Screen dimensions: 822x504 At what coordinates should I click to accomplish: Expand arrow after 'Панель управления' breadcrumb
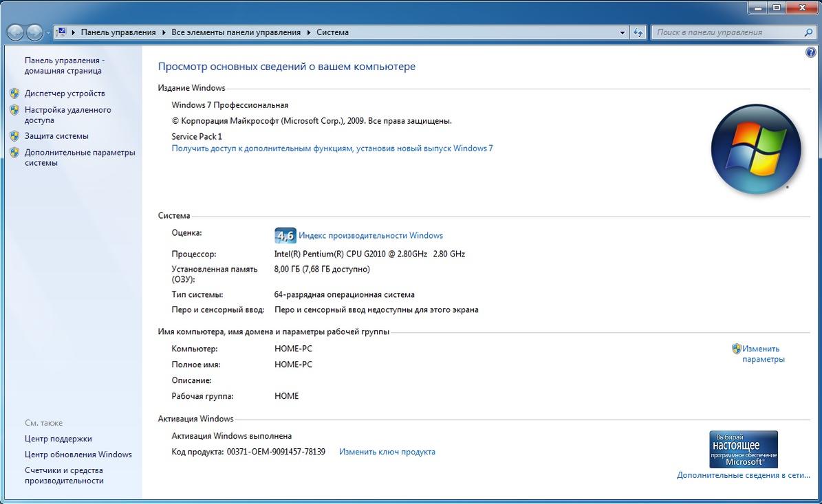point(164,32)
